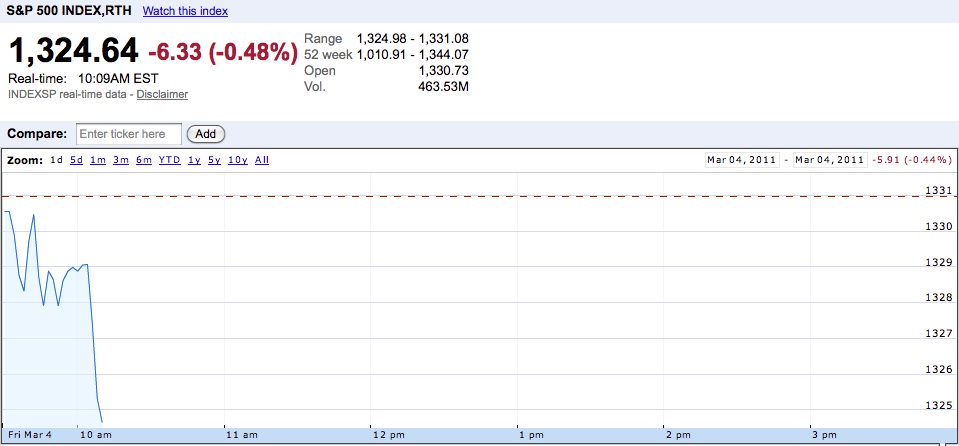Click the 52 week range value

coord(413,55)
